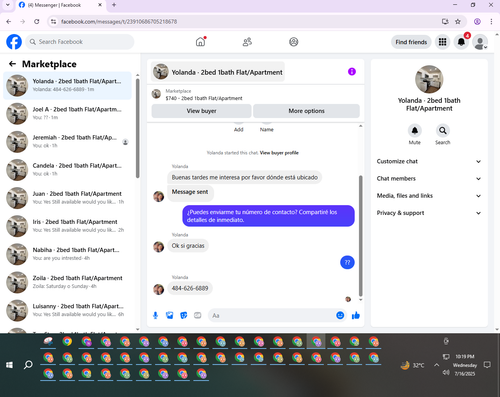Click the View buyer button
The height and width of the screenshot is (397, 500).
[201, 111]
